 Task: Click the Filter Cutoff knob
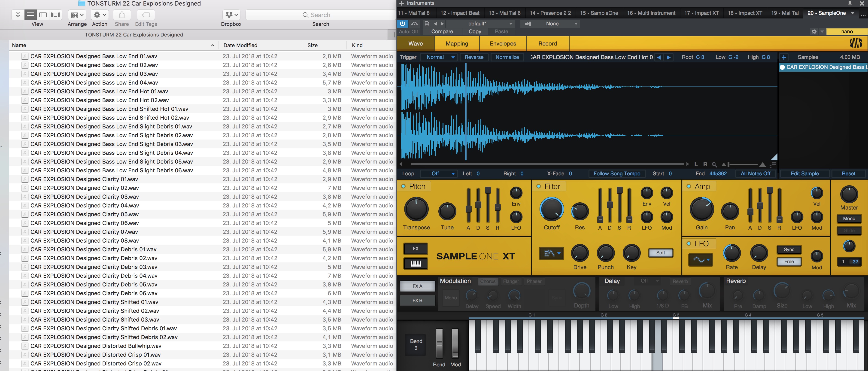[551, 210]
